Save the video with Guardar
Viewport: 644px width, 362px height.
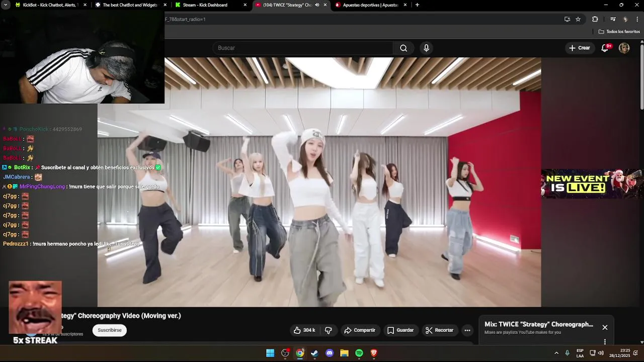[400, 330]
